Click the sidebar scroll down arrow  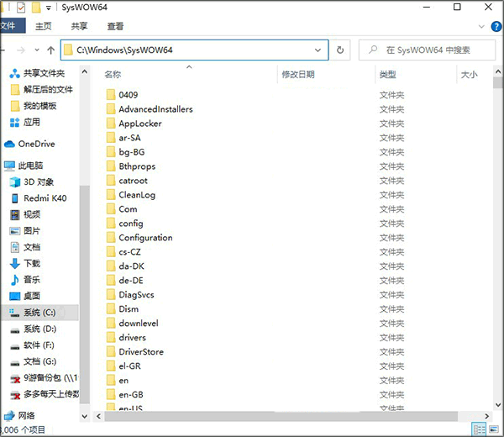84,417
